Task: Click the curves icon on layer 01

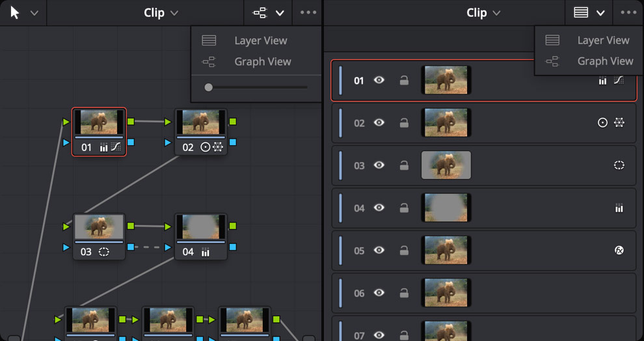Action: pos(619,80)
